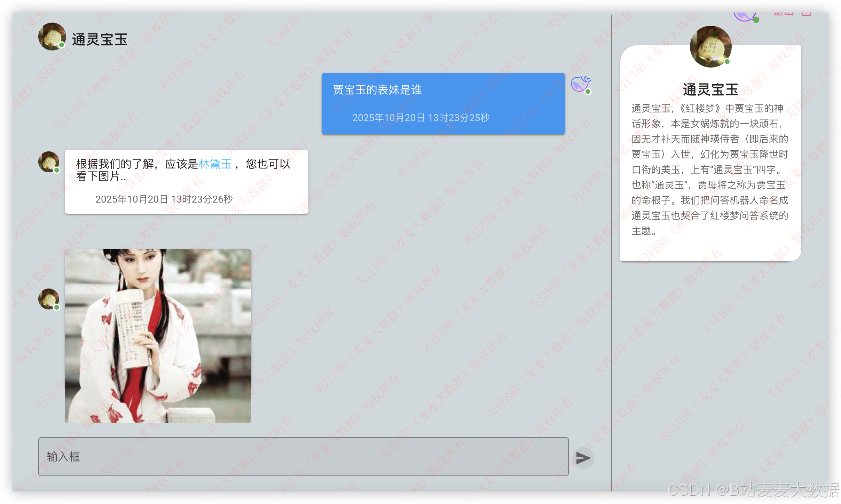Click the 通灵宝玉 title in chat header
841x504 pixels.
pos(100,39)
